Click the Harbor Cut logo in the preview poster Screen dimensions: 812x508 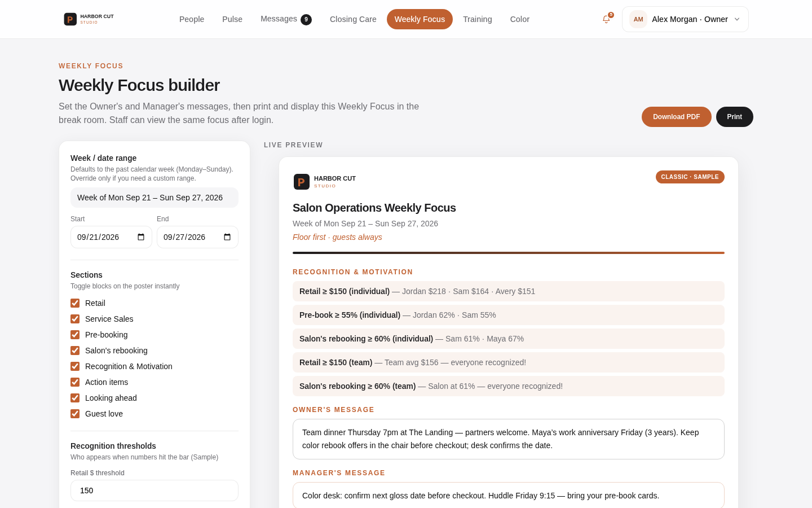point(325,182)
